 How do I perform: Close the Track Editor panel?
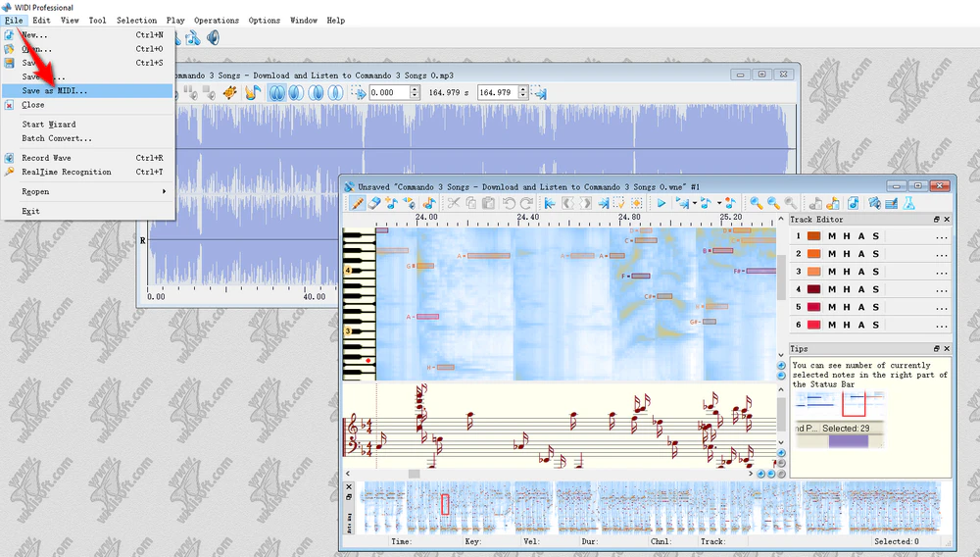pyautogui.click(x=947, y=220)
